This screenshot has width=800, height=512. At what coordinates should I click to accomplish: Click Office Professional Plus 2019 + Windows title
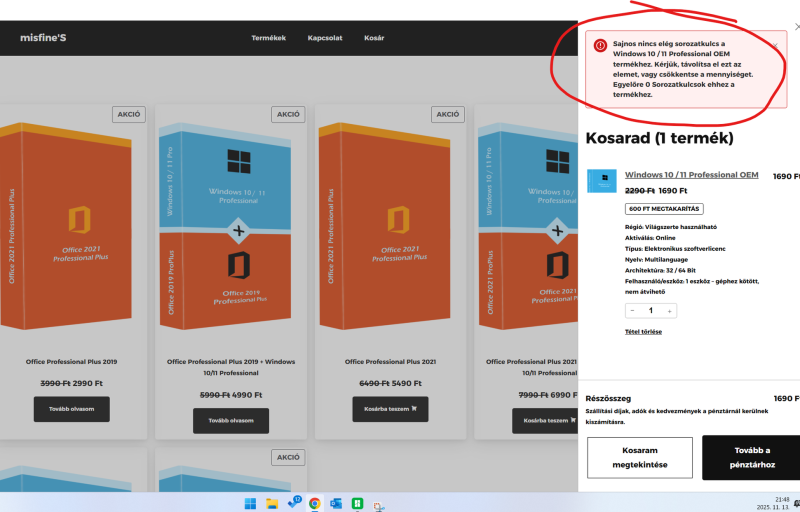231,367
